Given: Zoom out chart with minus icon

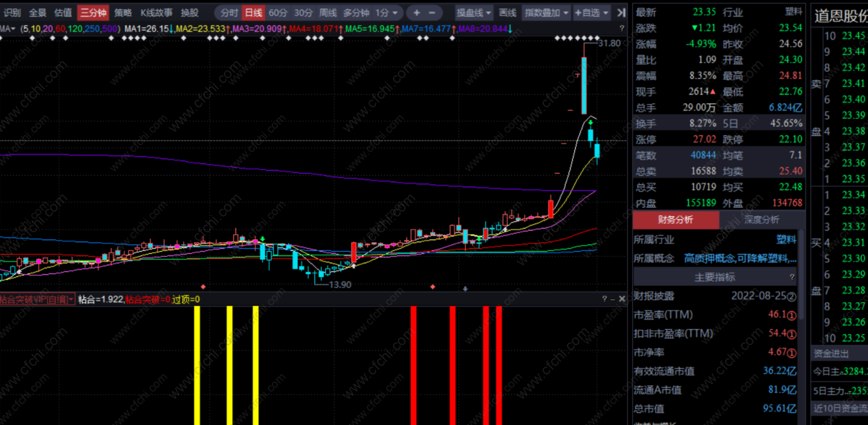Looking at the screenshot, I should point(432,12).
